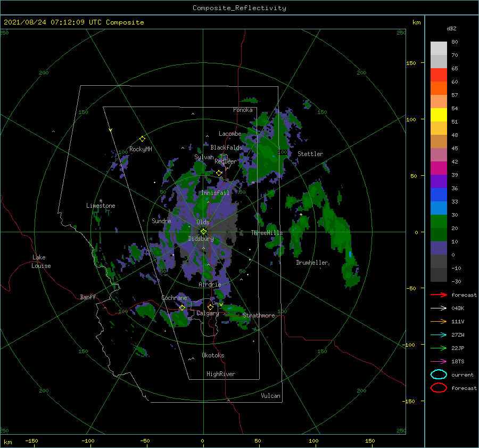Screen dimensions: 479x448
Task: Click the Ponoka town label
Action: coord(243,110)
